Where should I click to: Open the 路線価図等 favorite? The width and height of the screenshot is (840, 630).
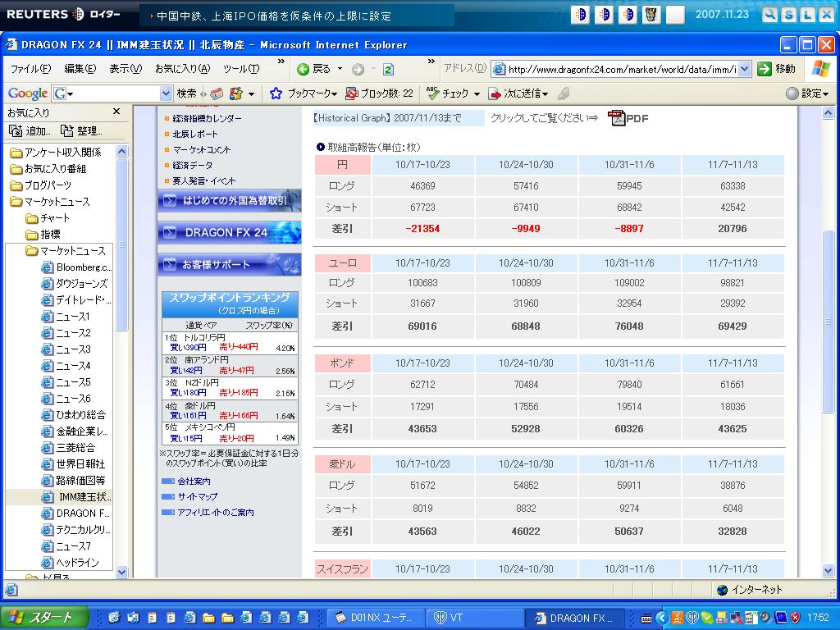coord(73,481)
